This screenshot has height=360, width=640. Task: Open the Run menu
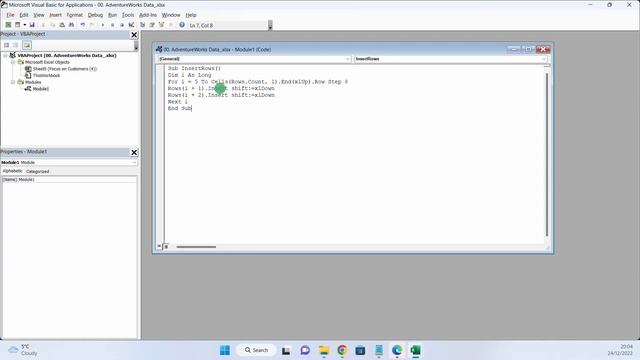tap(112, 15)
